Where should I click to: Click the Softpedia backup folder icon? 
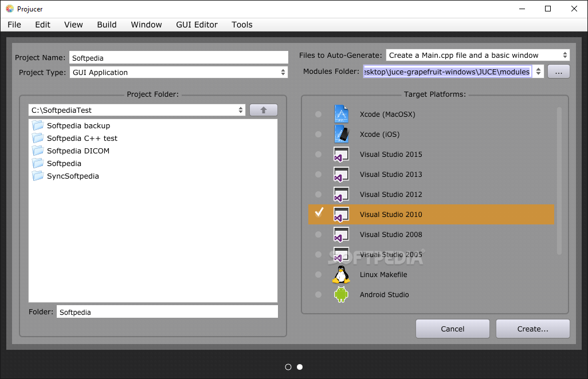point(37,125)
